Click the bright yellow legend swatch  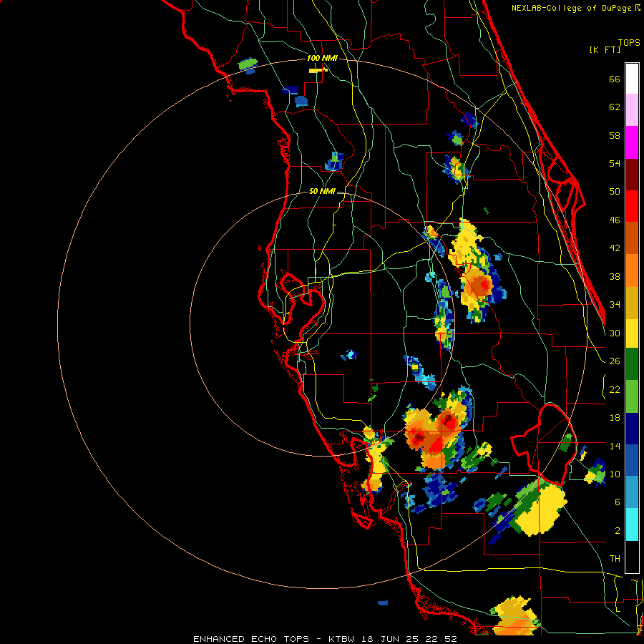tap(632, 333)
